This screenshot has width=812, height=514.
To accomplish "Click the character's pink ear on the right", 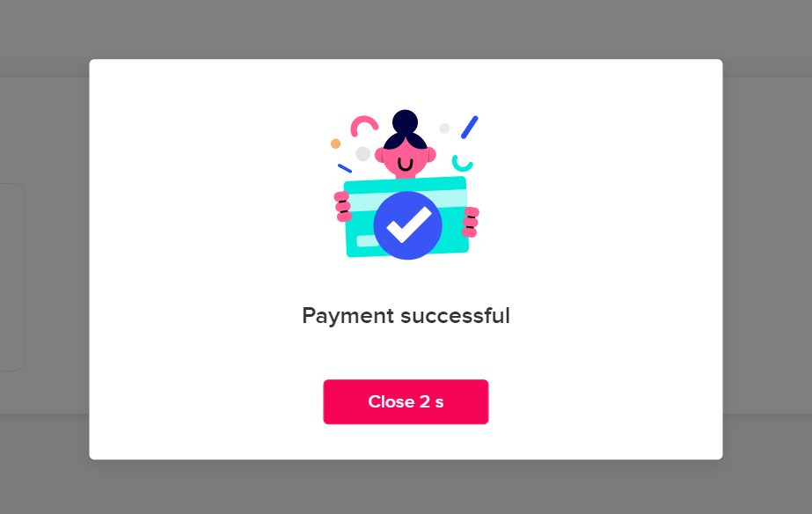I will pos(431,154).
